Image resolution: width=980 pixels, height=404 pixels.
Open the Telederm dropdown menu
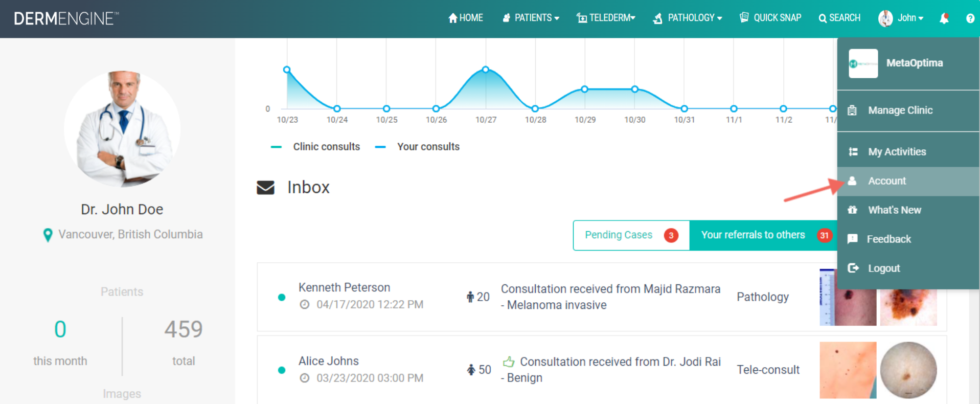point(606,18)
